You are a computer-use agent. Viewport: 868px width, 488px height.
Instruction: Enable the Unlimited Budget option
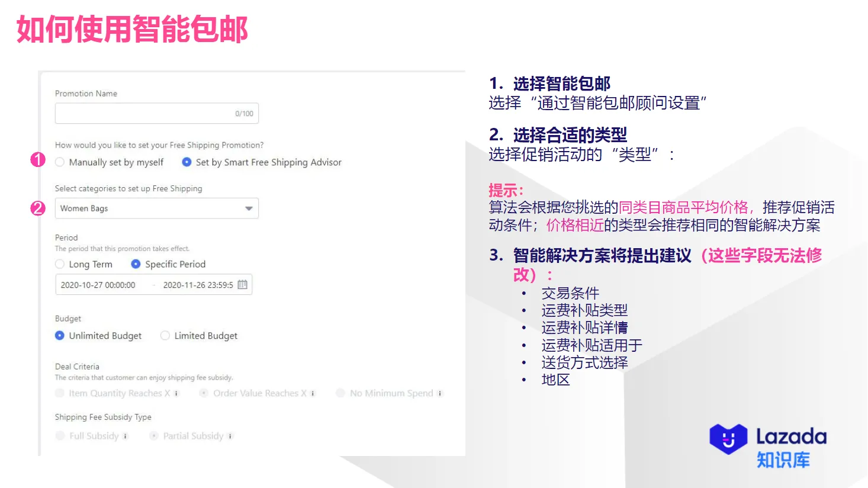[59, 335]
